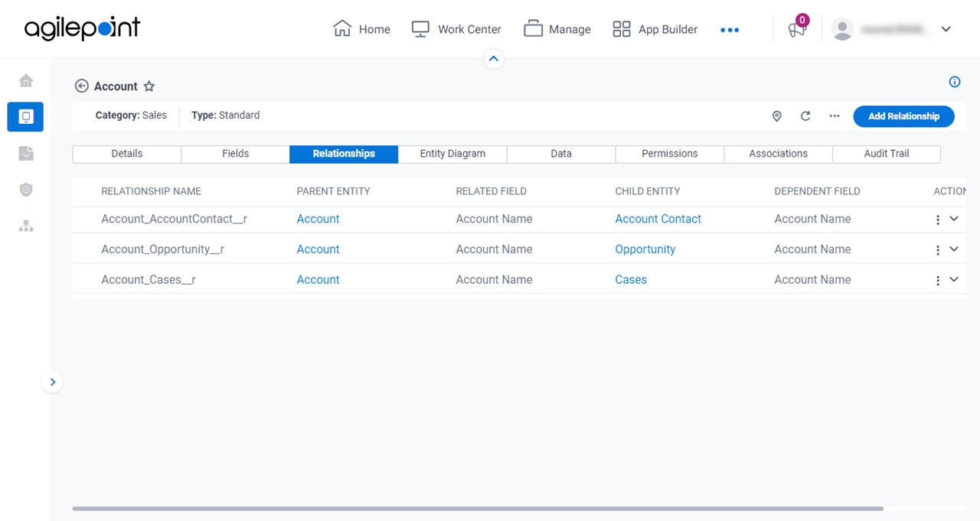Image resolution: width=980 pixels, height=521 pixels.
Task: Switch to the Permissions tab
Action: (670, 154)
